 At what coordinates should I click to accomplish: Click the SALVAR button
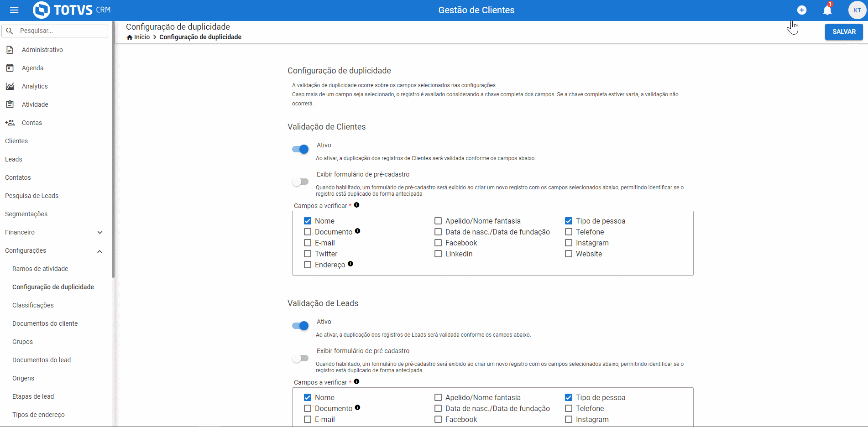tap(844, 31)
